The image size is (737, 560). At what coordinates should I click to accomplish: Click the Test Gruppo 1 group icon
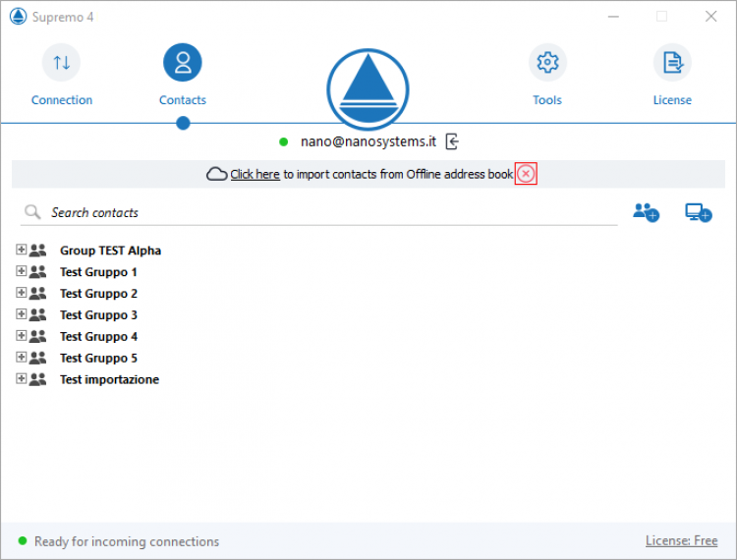click(37, 272)
